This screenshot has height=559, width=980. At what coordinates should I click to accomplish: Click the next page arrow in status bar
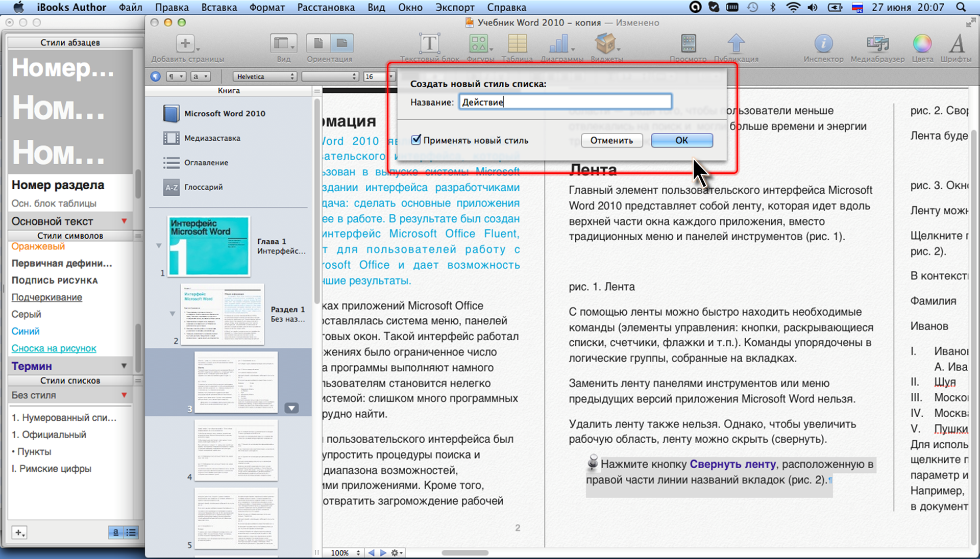[383, 553]
